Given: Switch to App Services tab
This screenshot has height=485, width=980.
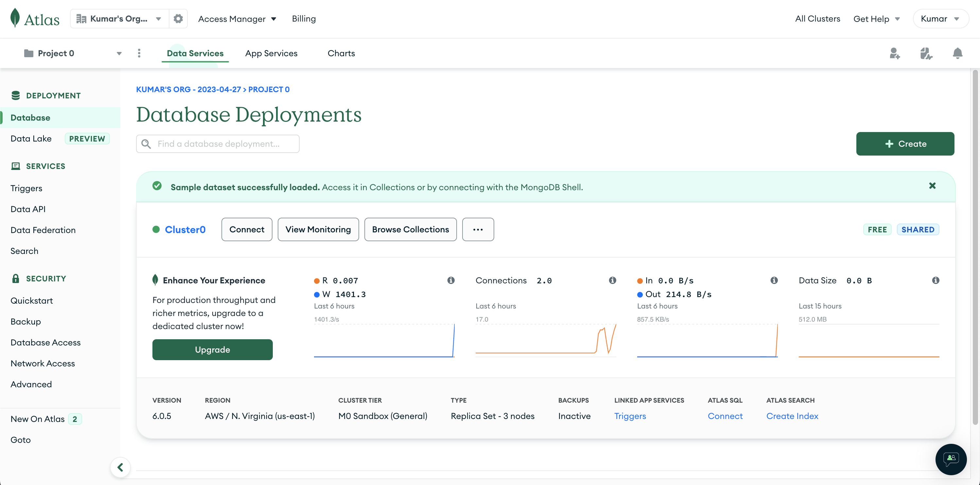Looking at the screenshot, I should [271, 53].
